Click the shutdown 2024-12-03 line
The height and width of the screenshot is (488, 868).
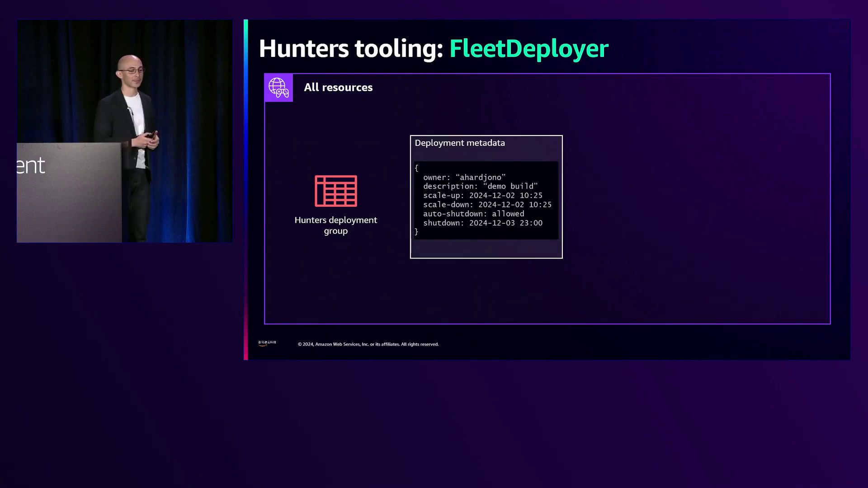pyautogui.click(x=482, y=223)
